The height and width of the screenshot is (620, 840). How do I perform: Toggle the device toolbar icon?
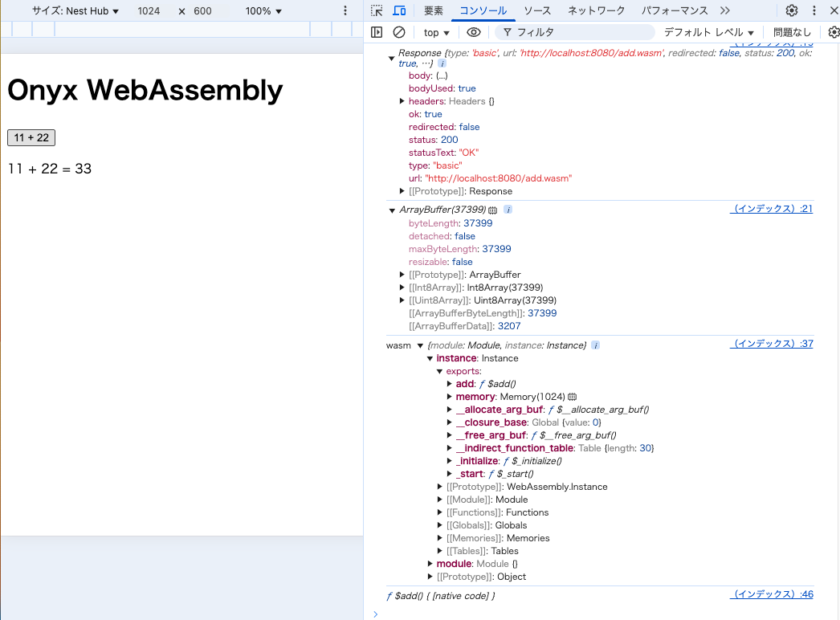click(x=399, y=10)
